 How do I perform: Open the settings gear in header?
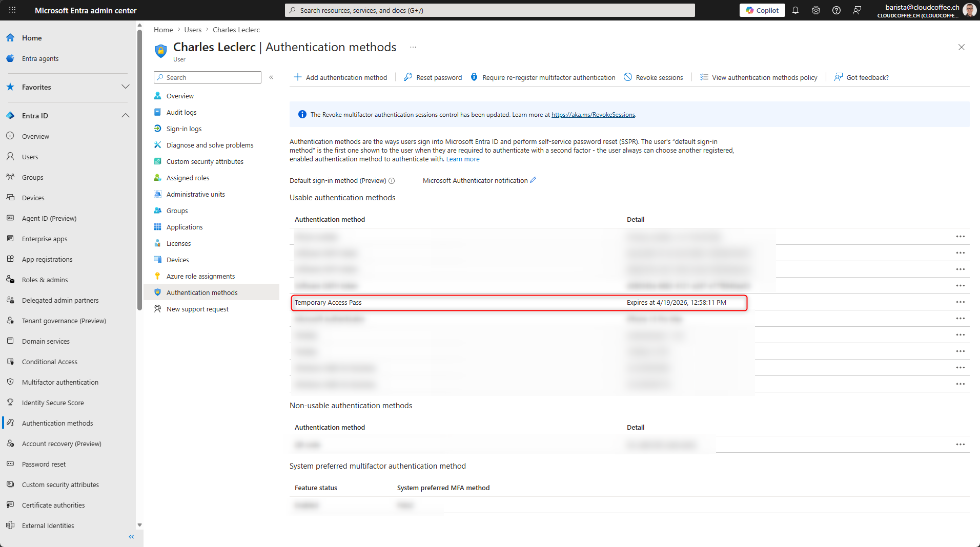(x=816, y=10)
